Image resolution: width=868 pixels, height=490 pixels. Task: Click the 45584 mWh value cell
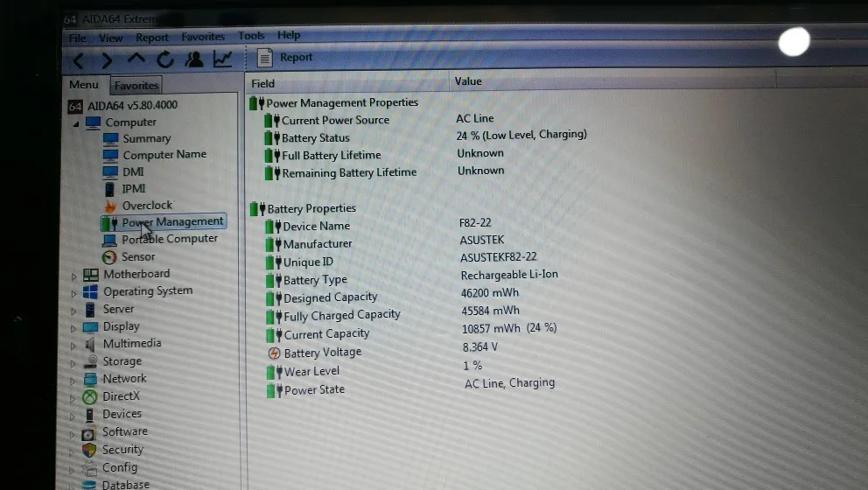pyautogui.click(x=491, y=311)
